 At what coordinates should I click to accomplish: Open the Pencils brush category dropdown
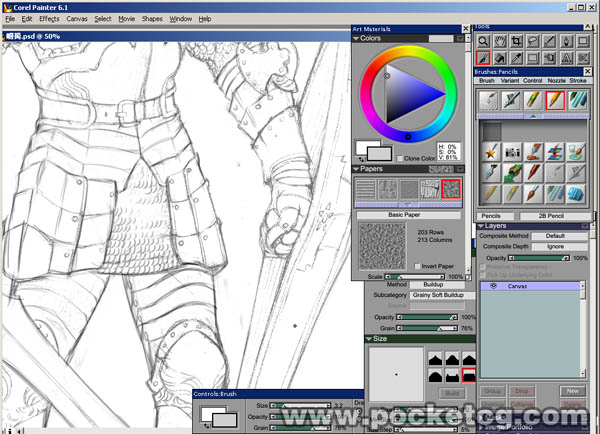coord(495,216)
